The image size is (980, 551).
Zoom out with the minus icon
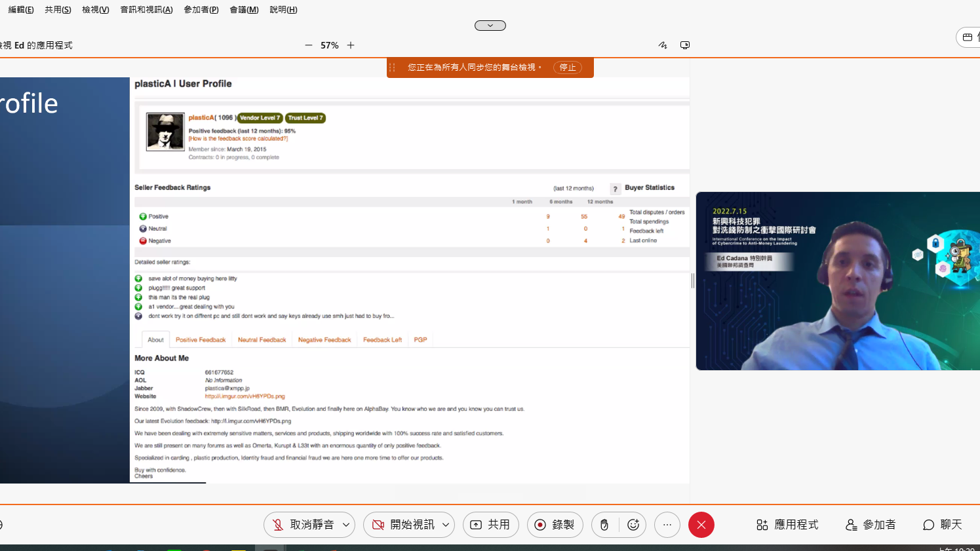click(x=309, y=45)
